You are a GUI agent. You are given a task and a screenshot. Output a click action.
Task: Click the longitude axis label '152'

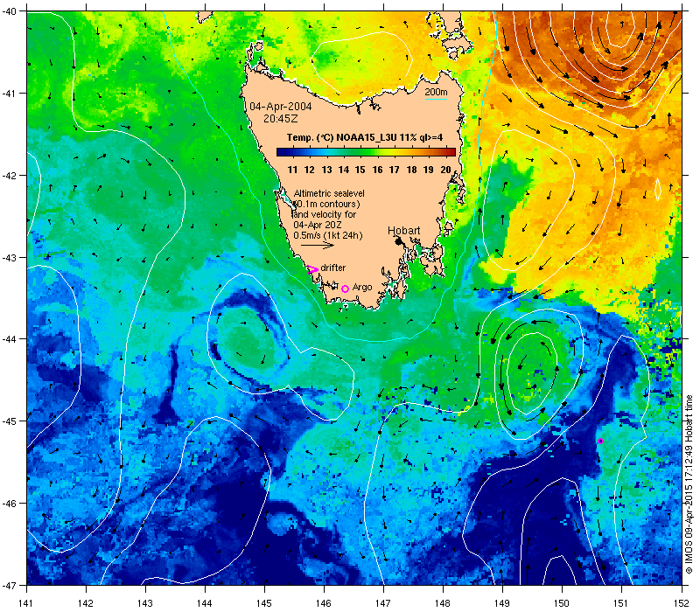click(682, 603)
